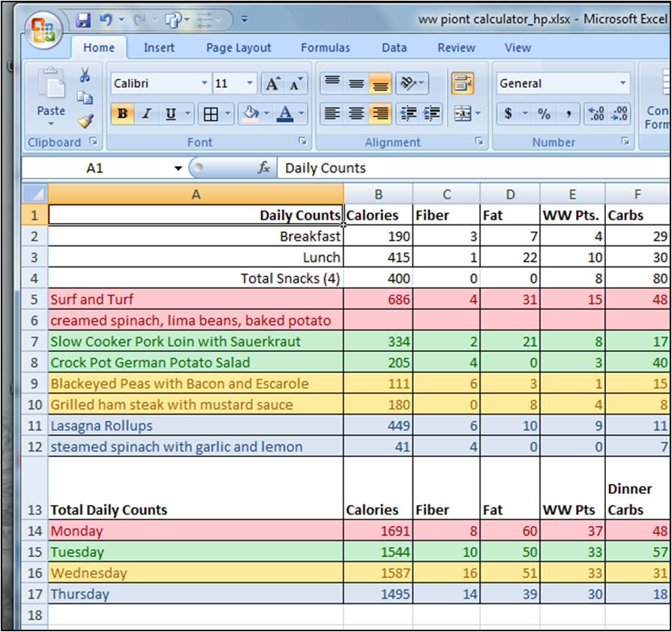Increase cell indent
The image size is (672, 632).
[x=431, y=113]
